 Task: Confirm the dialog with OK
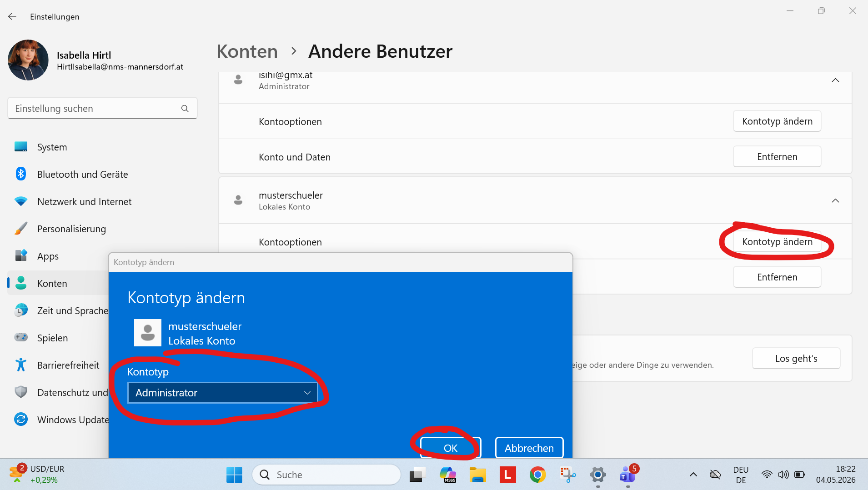click(450, 448)
